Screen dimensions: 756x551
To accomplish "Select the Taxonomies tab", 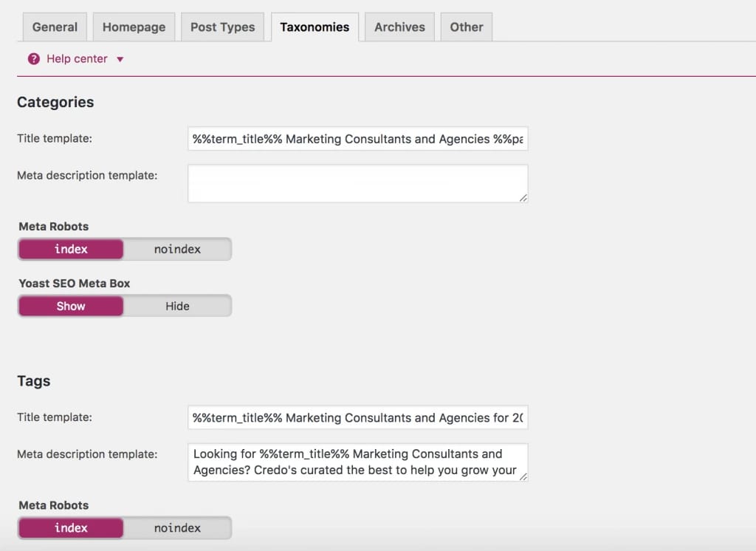I will tap(315, 27).
